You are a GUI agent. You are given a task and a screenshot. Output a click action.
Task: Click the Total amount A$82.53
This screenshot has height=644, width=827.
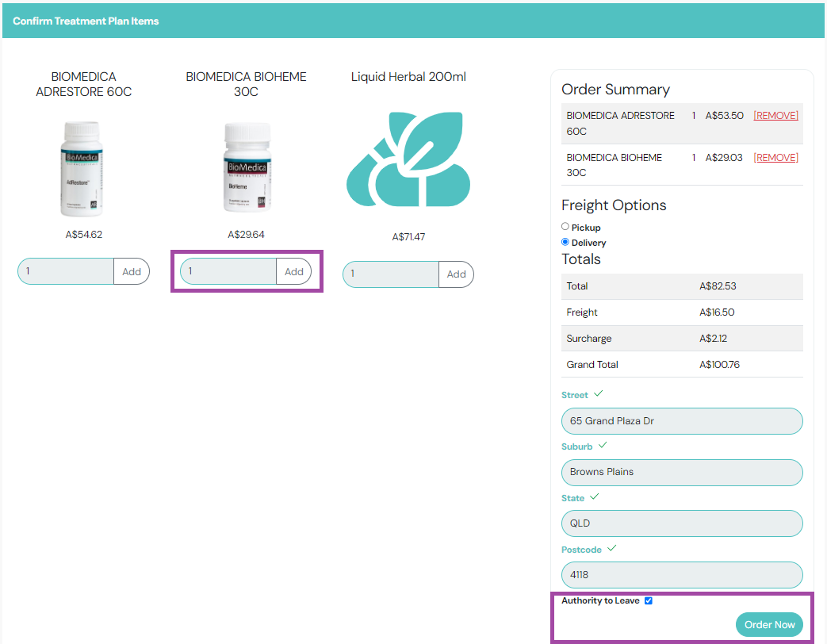click(718, 286)
